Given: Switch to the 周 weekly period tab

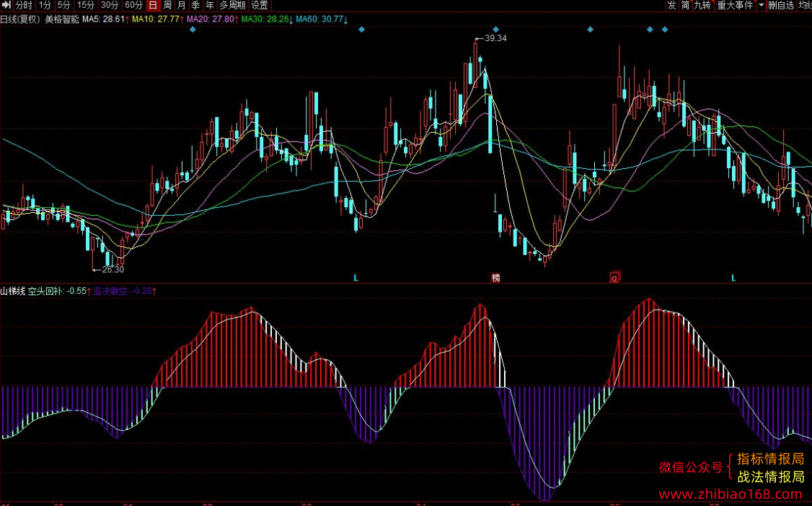Looking at the screenshot, I should tap(167, 5).
